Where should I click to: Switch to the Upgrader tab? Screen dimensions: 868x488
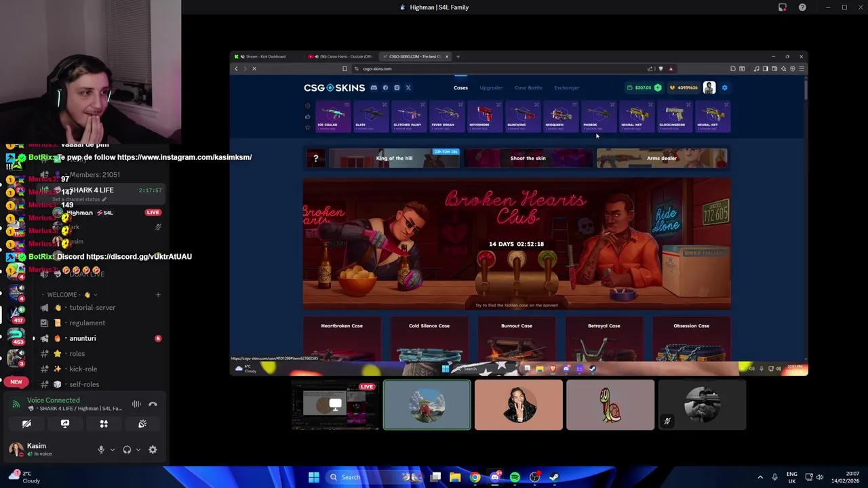coord(491,87)
